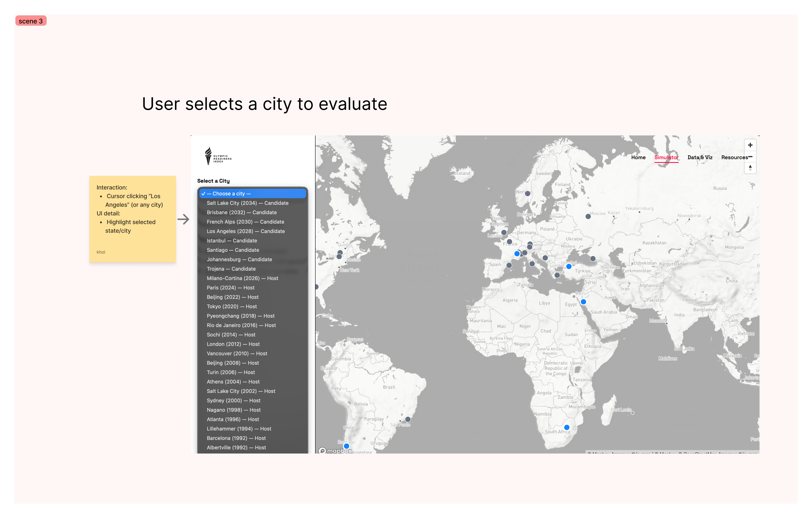Open the Simulator nav tab

[666, 157]
